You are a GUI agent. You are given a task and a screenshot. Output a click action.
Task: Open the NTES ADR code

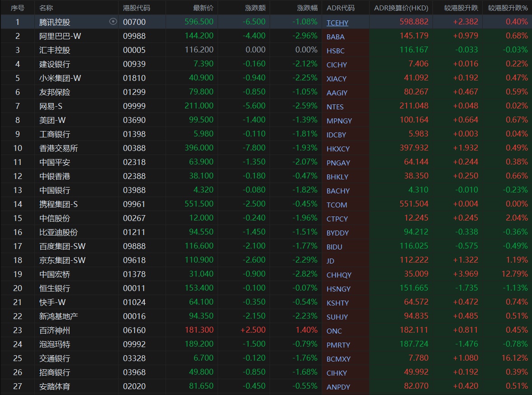pos(335,107)
